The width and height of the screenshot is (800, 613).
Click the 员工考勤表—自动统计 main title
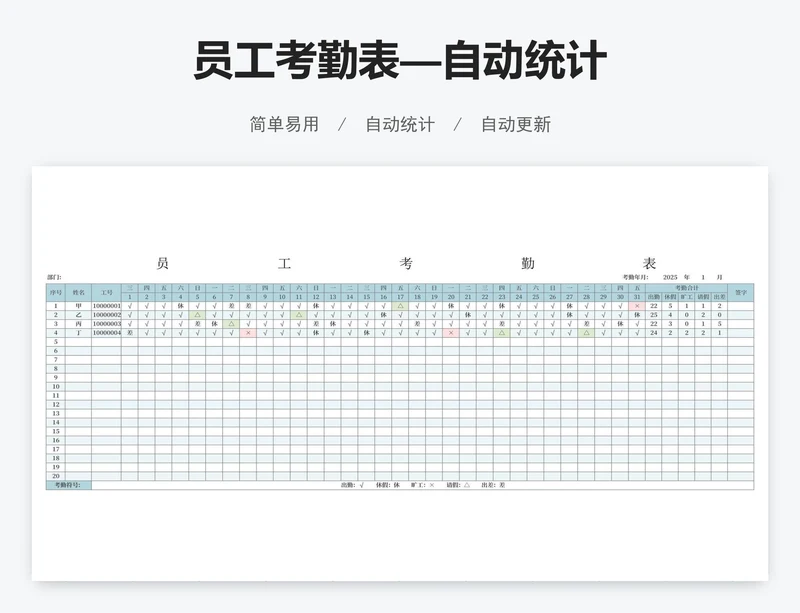point(400,60)
